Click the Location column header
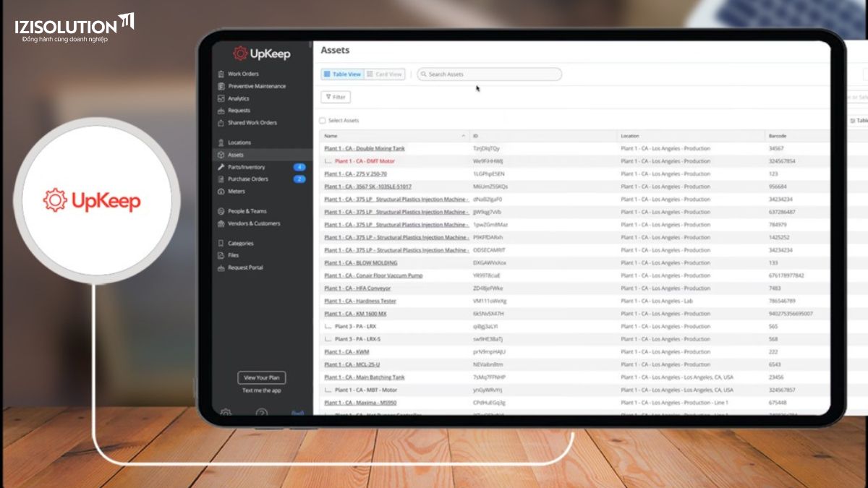 point(630,136)
